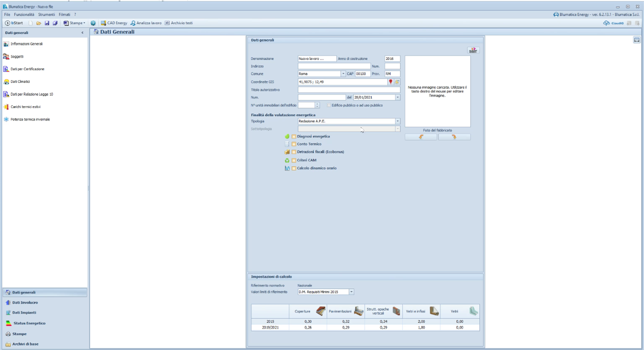Click the Indirizzo text field
The image size is (644, 350).
coord(334,66)
